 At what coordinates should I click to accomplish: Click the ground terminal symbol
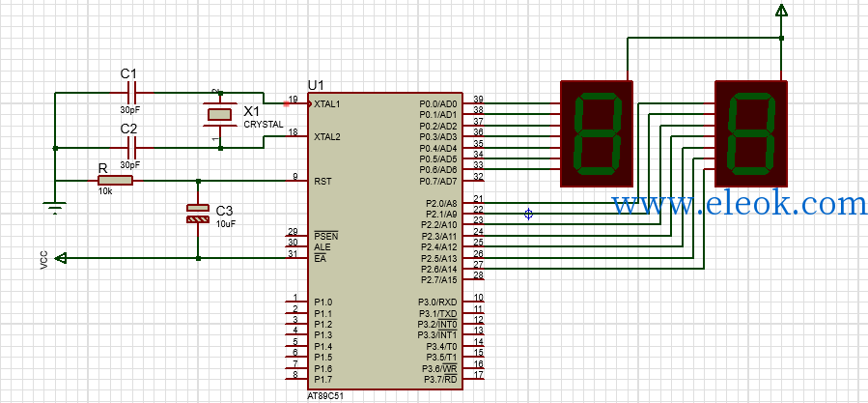(54, 209)
